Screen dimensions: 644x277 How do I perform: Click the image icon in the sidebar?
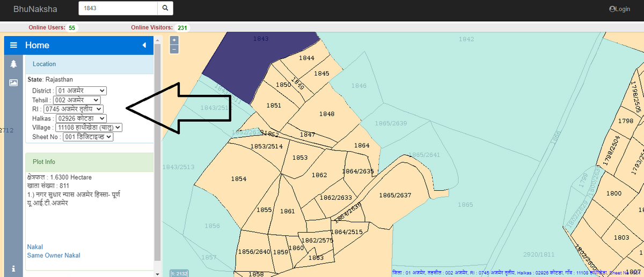[13, 83]
